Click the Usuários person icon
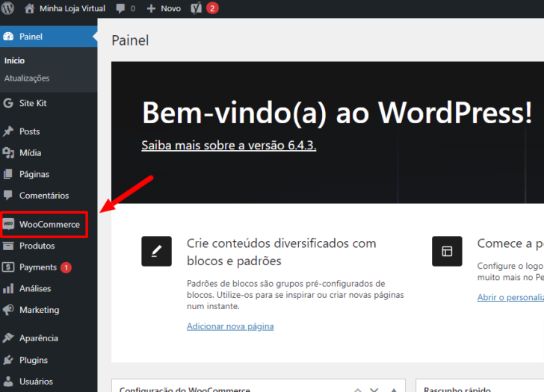This screenshot has width=544, height=392. [8, 382]
